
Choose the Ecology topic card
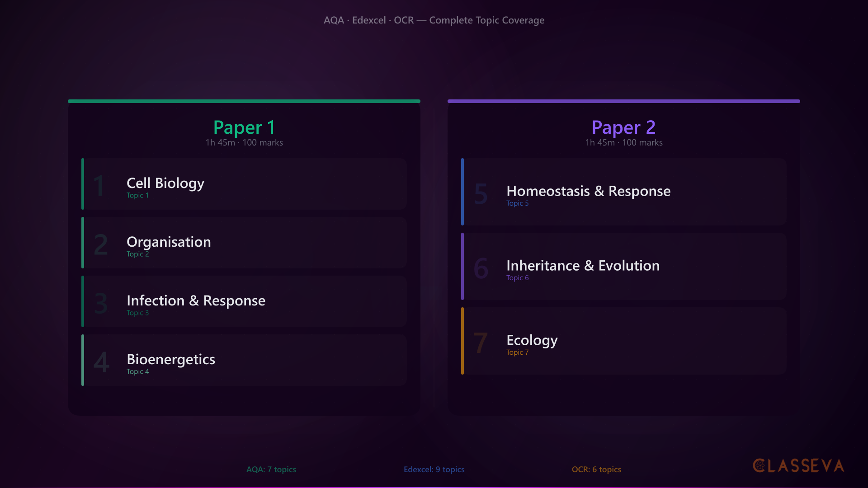point(624,341)
